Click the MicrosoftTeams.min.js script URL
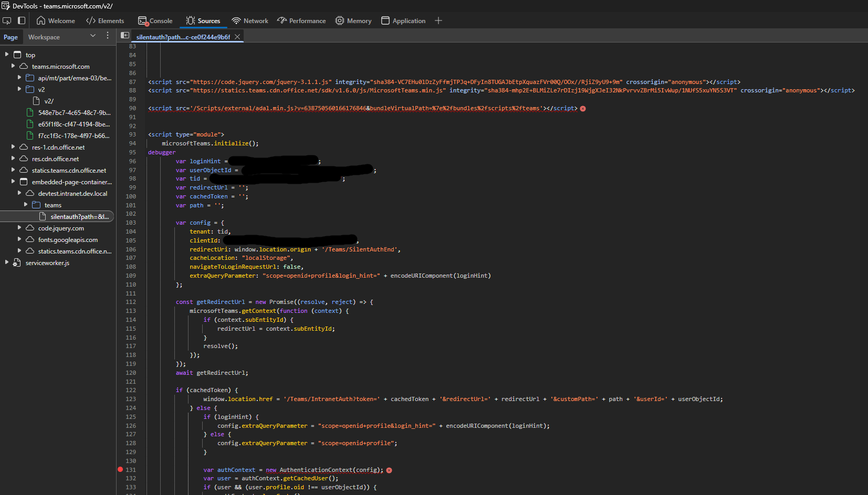868x495 pixels. [x=318, y=90]
